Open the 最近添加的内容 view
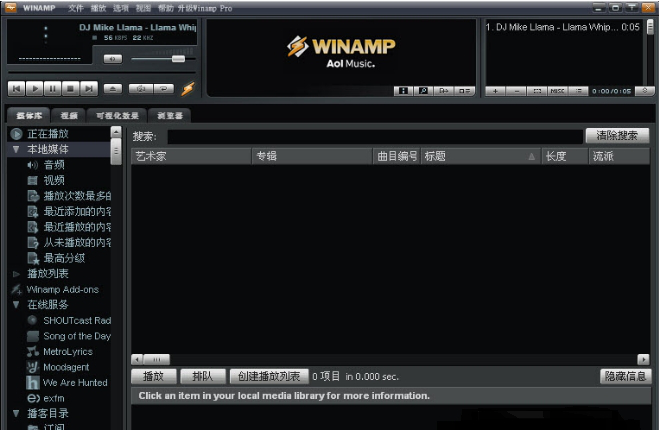659x447 pixels. 77,212
